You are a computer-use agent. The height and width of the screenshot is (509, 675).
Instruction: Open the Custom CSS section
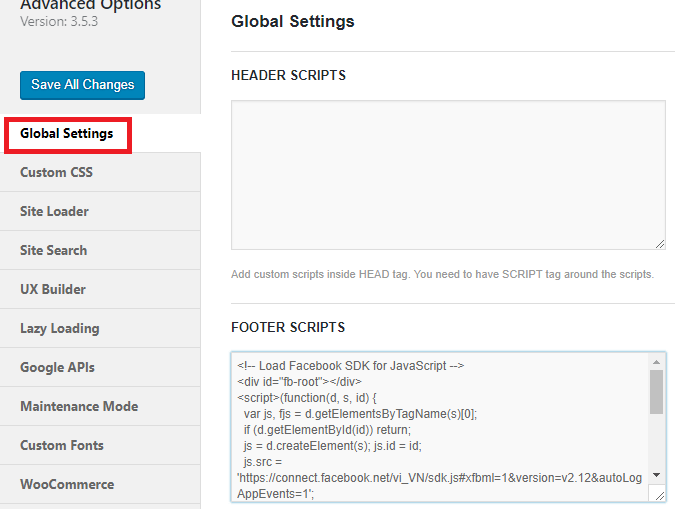[x=100, y=172]
